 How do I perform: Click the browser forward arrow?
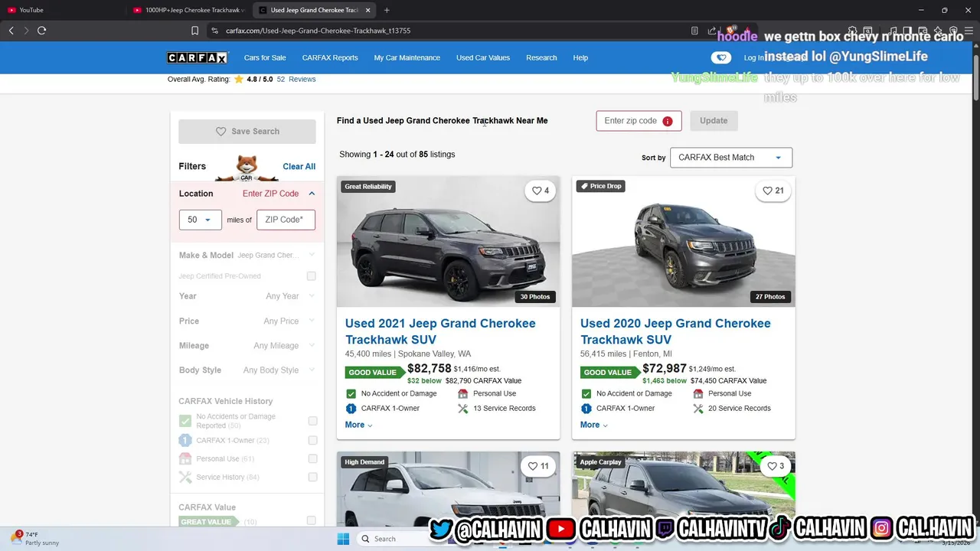(x=26, y=31)
